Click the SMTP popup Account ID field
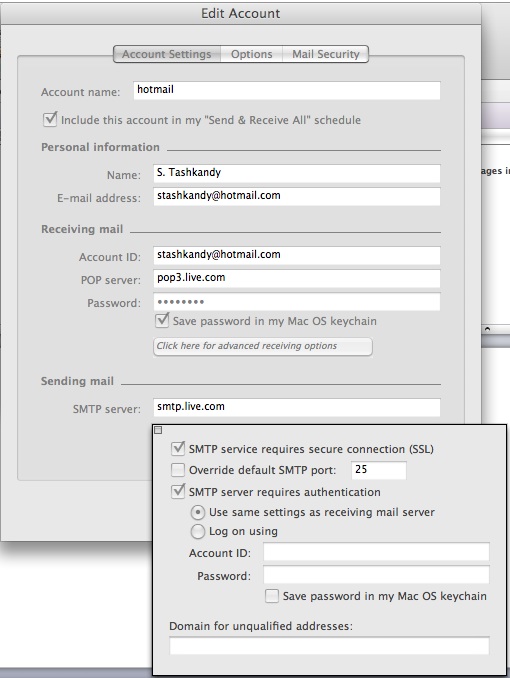Image resolution: width=510 pixels, height=678 pixels. pyautogui.click(x=376, y=552)
